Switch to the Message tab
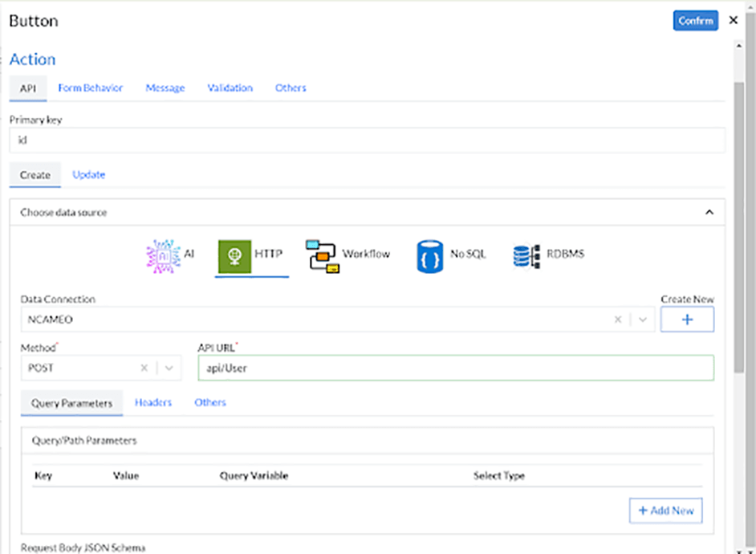Screen dimensions: 756x554 tap(165, 88)
